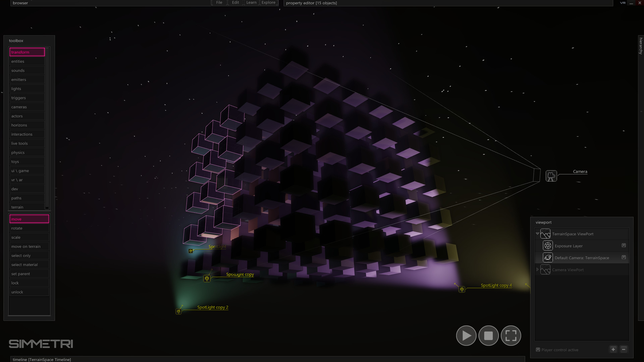
Task: Select the sounds toolbox category
Action: point(27,70)
